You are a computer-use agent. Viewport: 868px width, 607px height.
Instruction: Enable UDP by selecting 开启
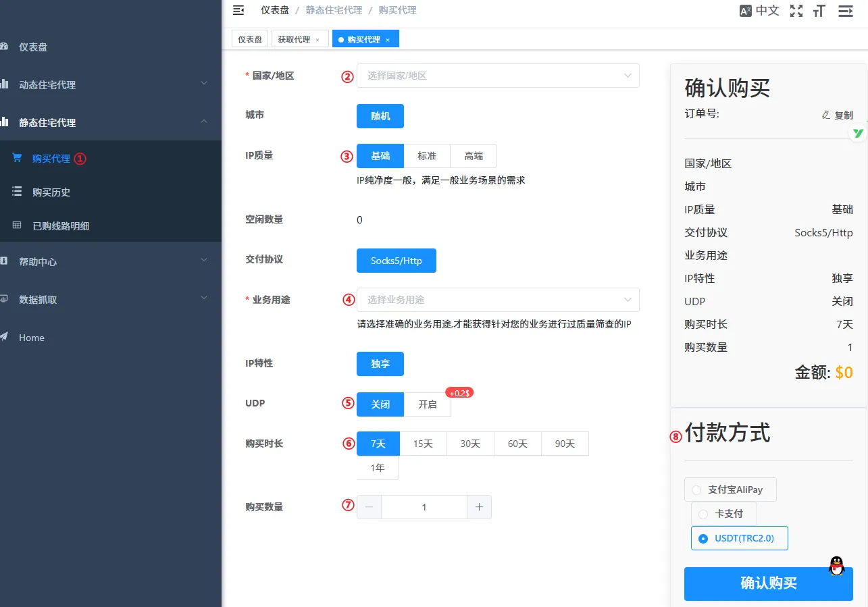428,404
